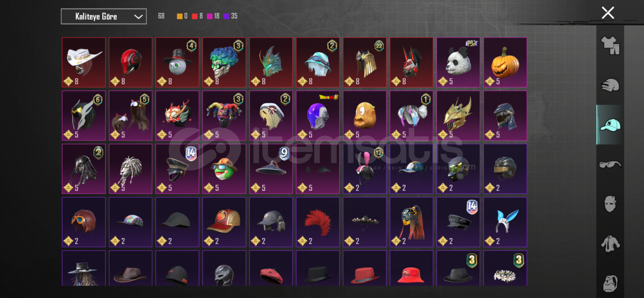Filter by the orange quality swatch
The image size is (644, 298).
[x=179, y=16]
